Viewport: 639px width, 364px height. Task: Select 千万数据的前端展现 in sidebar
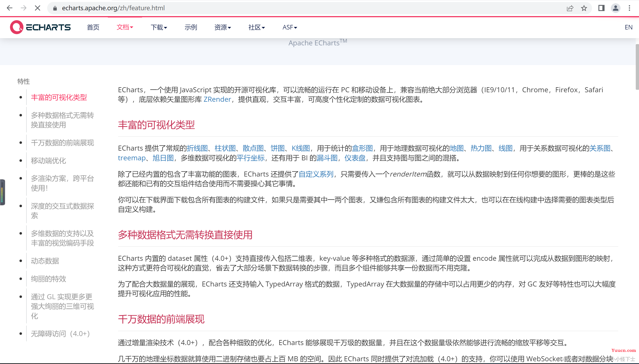tap(62, 143)
